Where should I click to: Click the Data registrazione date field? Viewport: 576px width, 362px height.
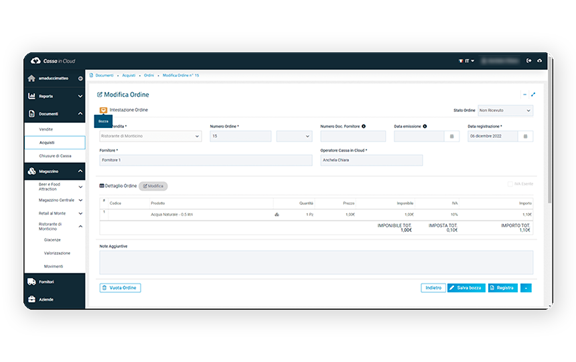point(493,136)
